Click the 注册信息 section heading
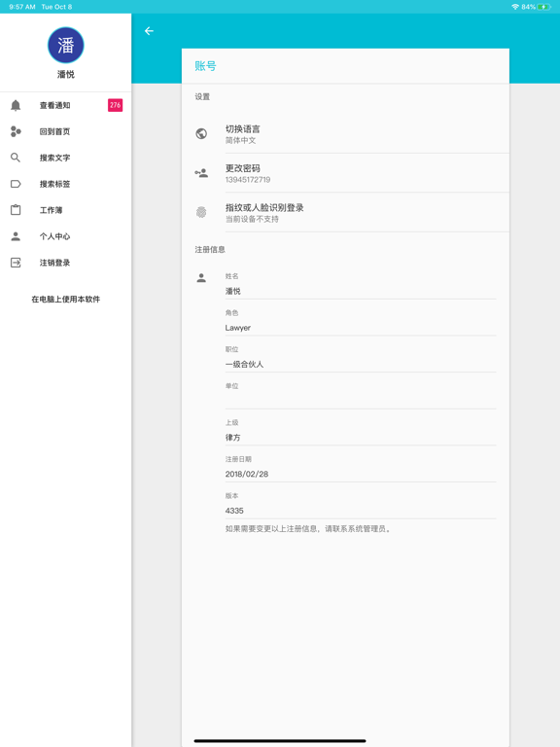Viewport: 560px width, 747px height. 210,249
